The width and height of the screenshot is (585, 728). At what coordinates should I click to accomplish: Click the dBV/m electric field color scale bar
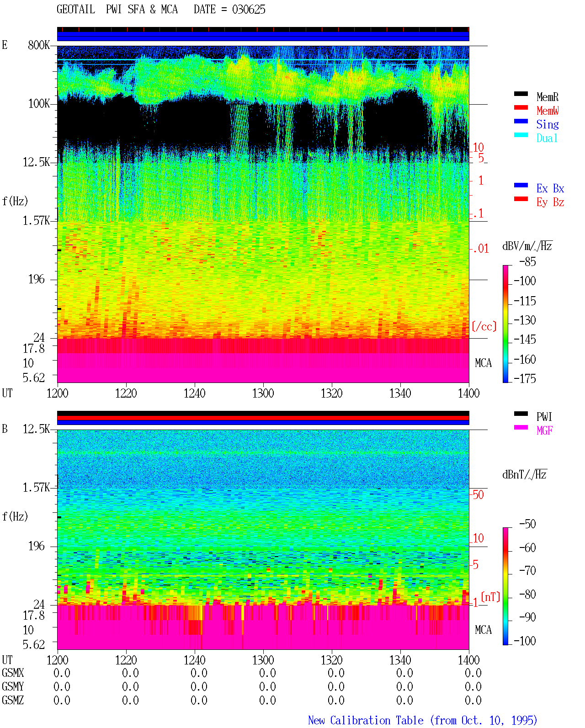(x=505, y=324)
